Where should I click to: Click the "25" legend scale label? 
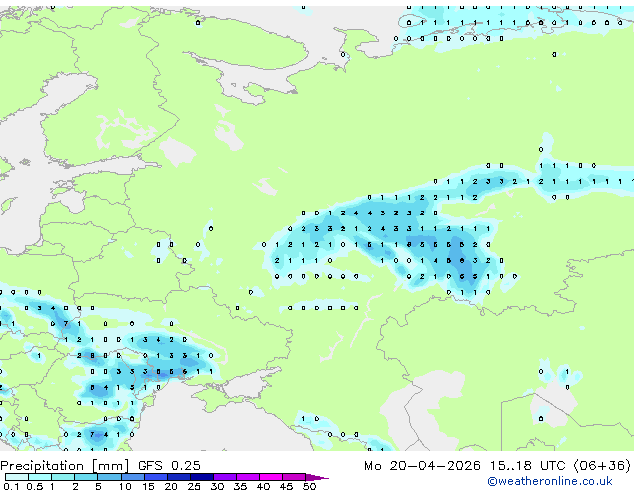click(194, 486)
